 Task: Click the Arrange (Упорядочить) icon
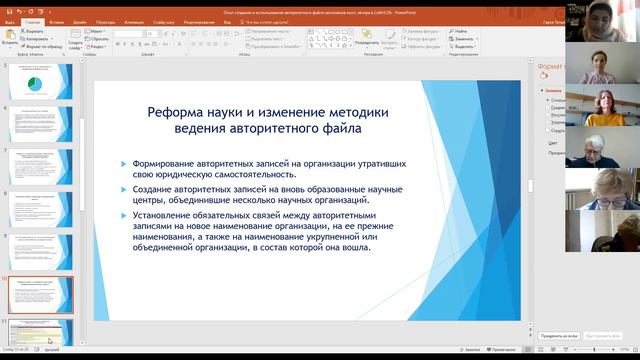pyautogui.click(x=367, y=34)
